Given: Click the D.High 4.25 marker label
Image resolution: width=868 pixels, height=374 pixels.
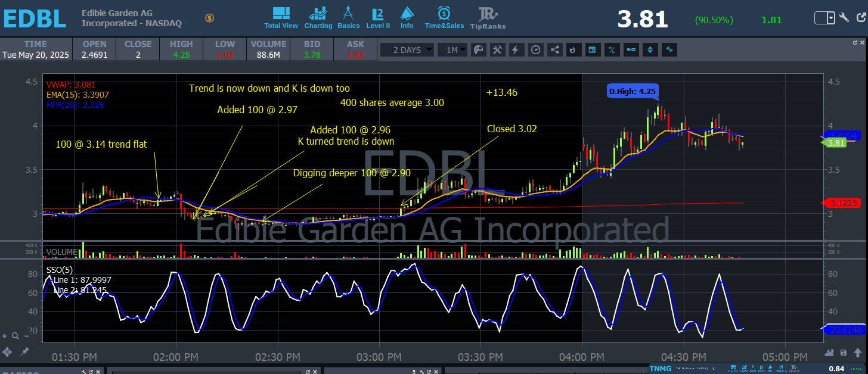Looking at the screenshot, I should point(632,92).
